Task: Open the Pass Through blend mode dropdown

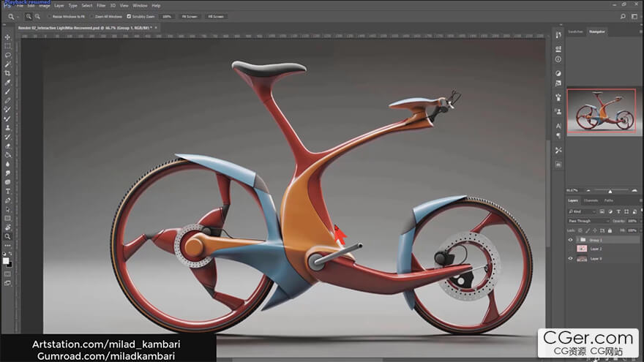Action: pos(589,220)
